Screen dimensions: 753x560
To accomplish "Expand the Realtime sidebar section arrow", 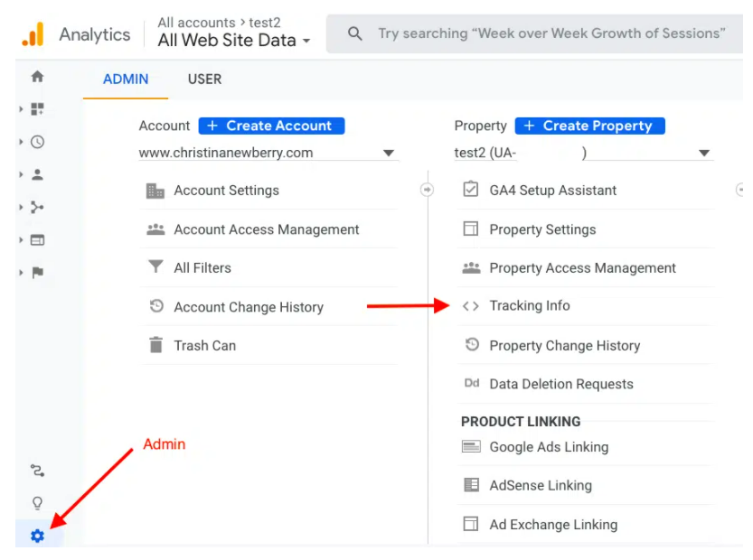I will [x=21, y=142].
